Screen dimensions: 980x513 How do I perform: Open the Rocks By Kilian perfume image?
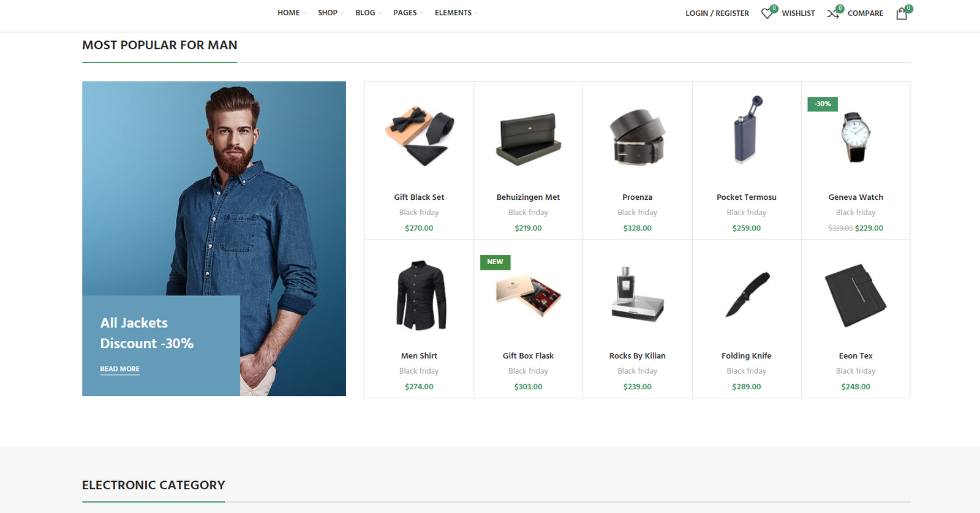637,294
